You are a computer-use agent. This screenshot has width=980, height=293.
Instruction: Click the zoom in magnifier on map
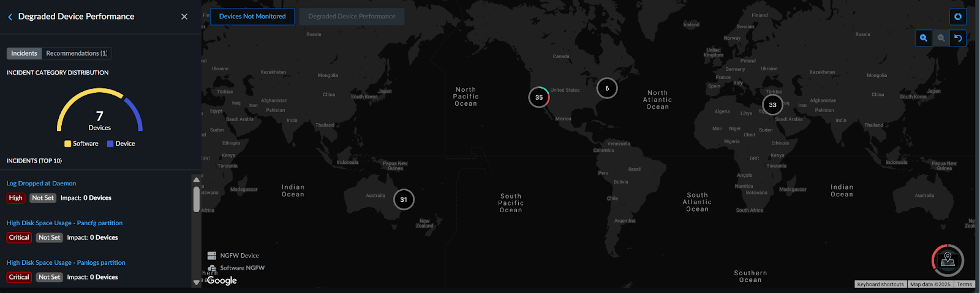[923, 38]
